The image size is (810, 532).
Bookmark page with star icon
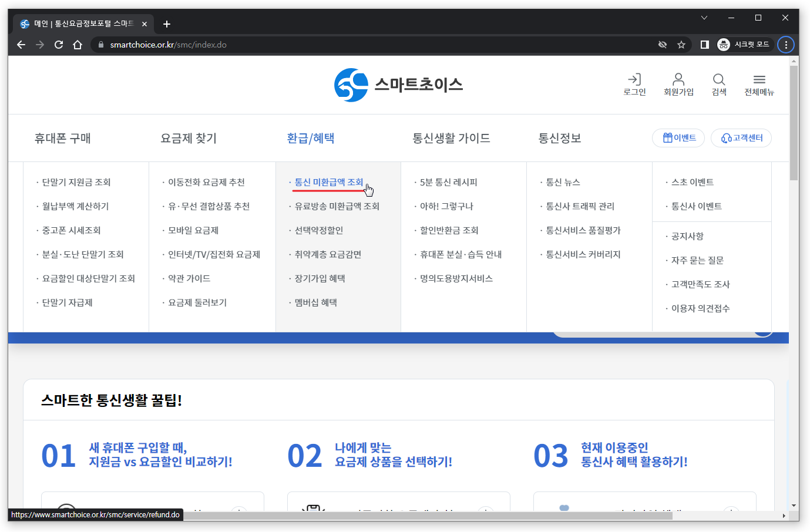point(681,45)
